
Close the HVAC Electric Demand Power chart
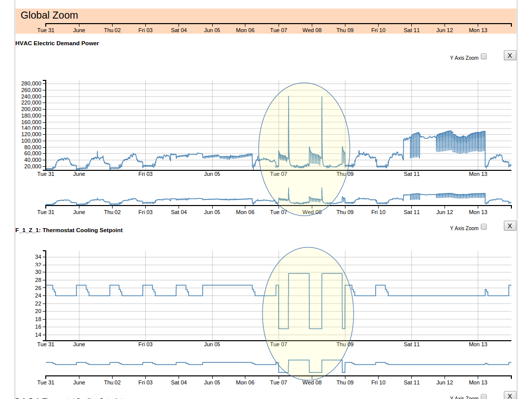click(x=510, y=55)
